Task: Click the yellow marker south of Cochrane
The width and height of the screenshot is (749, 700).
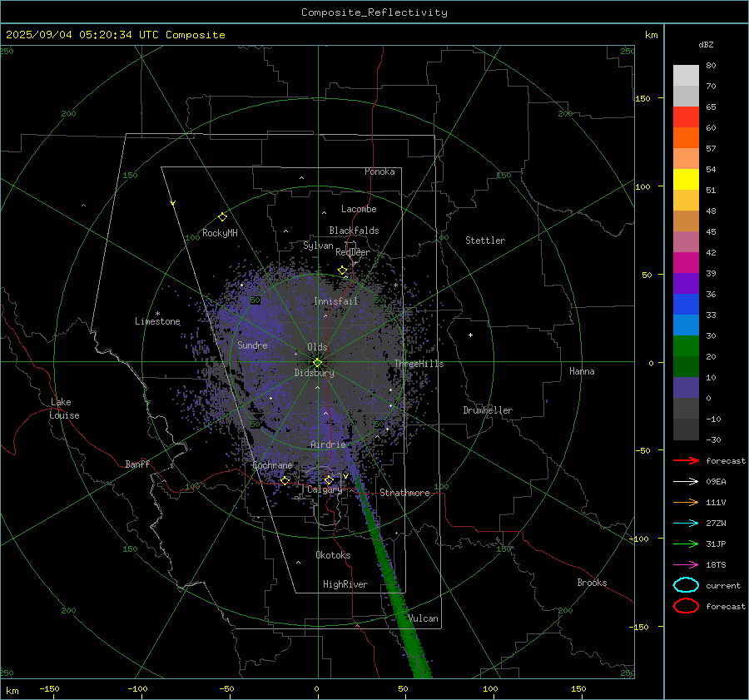Action: click(x=285, y=480)
